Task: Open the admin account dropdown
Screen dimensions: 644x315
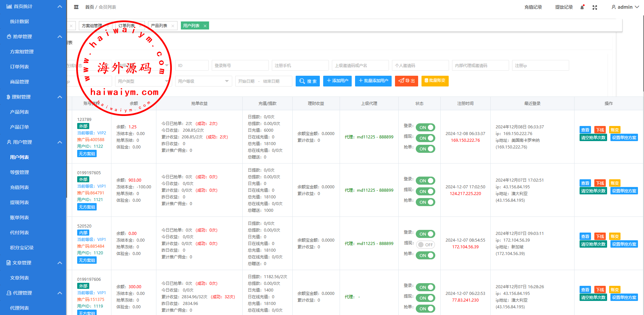Action: point(625,7)
